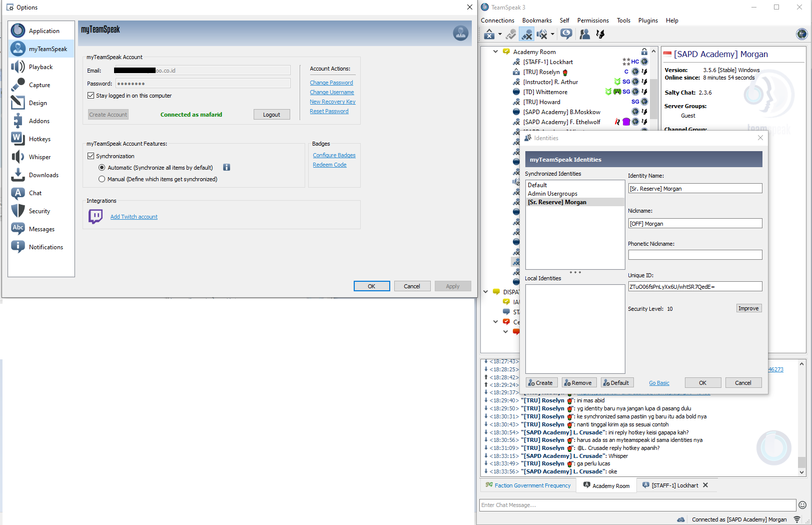Viewport: 812px width, 525px height.
Task: Click Create button in Identities dialog
Action: (541, 383)
